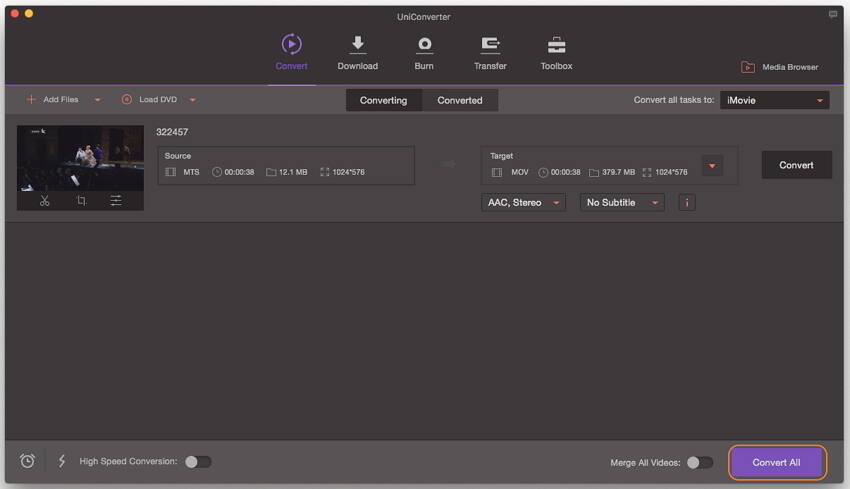Switch to the Converting tab
This screenshot has height=489, width=850.
coord(383,100)
